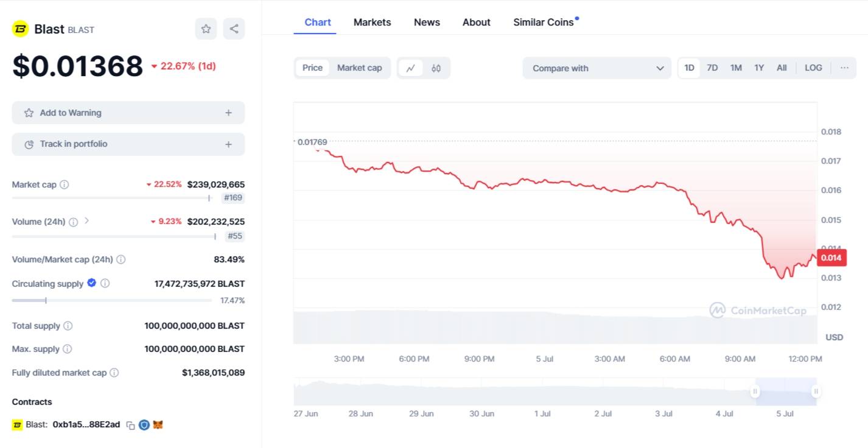Open the News tab

pyautogui.click(x=427, y=22)
